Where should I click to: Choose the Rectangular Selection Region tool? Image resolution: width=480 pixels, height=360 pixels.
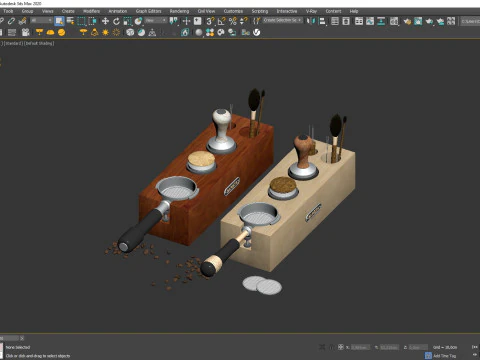pos(81,21)
